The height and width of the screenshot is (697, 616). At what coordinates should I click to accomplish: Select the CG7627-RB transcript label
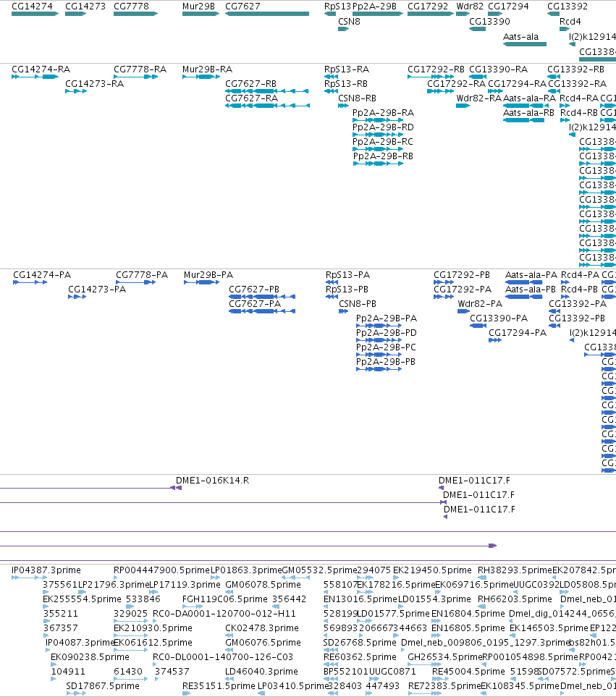tap(250, 83)
